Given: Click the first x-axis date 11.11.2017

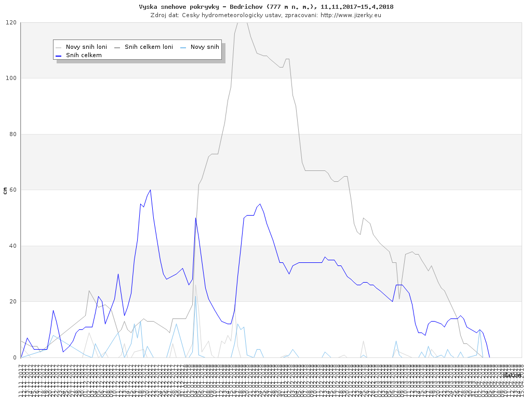Looking at the screenshot, I should [21, 378].
